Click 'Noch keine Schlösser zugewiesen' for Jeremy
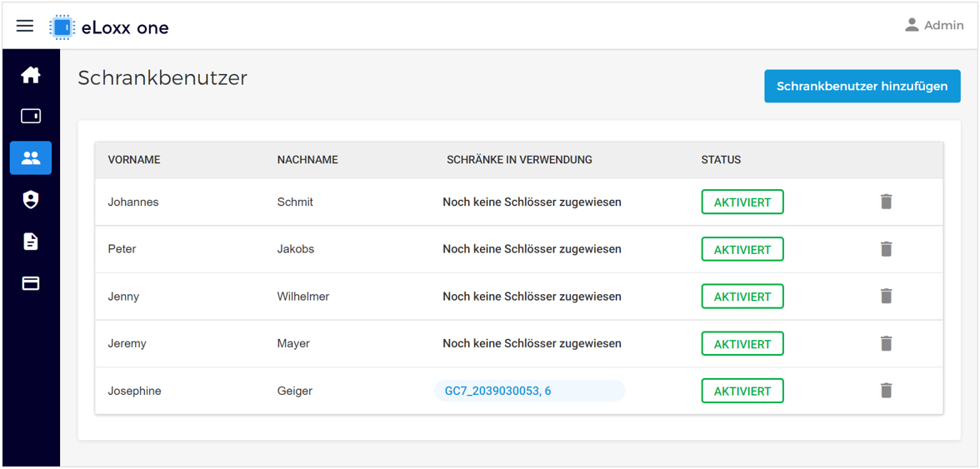Screen dimensions: 980x469 [x=532, y=343]
